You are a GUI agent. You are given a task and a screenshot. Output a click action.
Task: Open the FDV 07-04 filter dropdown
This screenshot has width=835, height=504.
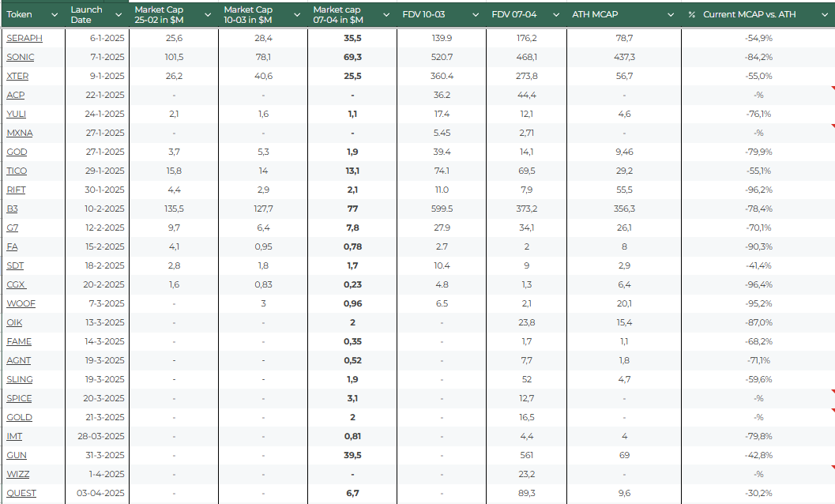coord(556,15)
